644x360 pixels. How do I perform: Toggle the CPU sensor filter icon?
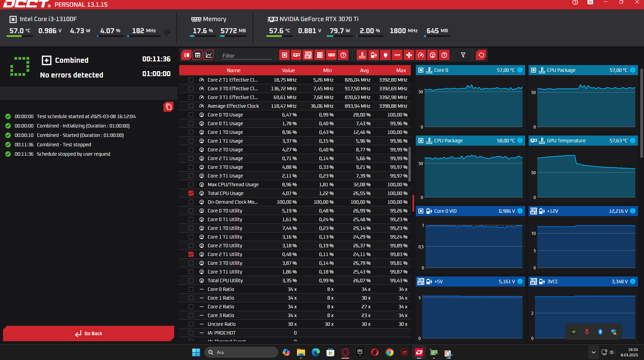pyautogui.click(x=285, y=55)
